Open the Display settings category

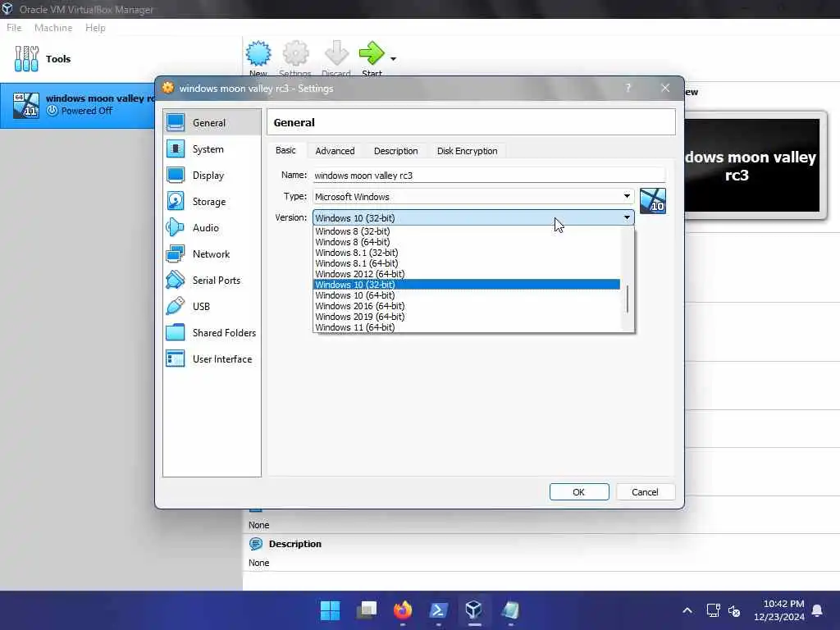[x=212, y=176]
